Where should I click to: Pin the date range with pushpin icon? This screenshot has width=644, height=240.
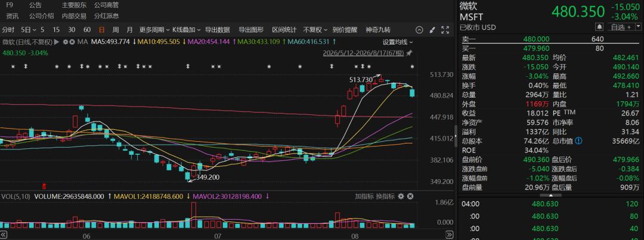409,54
